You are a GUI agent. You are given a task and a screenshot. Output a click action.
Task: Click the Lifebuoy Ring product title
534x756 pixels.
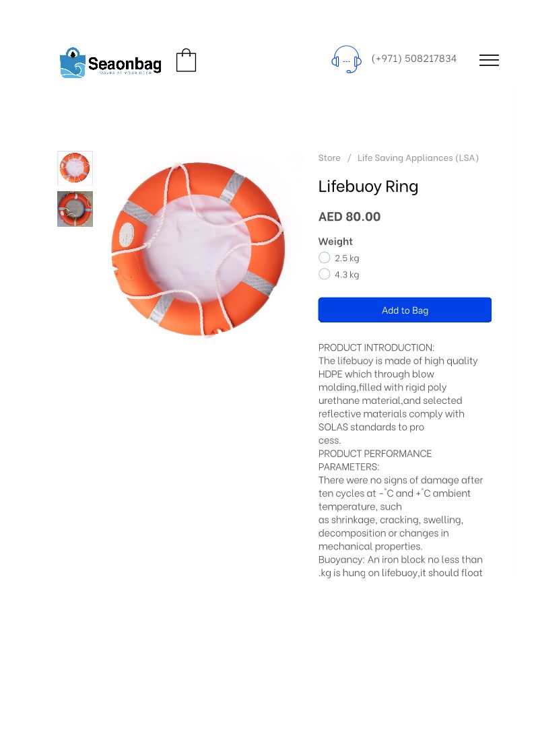tap(368, 186)
